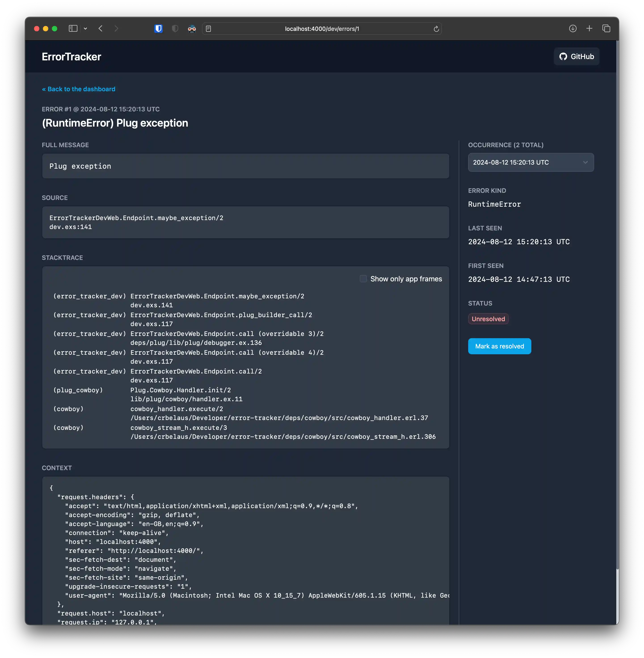This screenshot has height=658, width=644.
Task: Open the incognito-glasses extension icon
Action: 192,28
